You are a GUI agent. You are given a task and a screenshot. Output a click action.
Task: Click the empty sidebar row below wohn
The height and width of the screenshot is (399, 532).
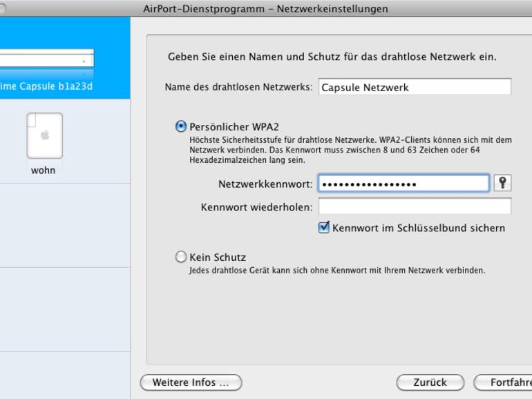click(65, 225)
